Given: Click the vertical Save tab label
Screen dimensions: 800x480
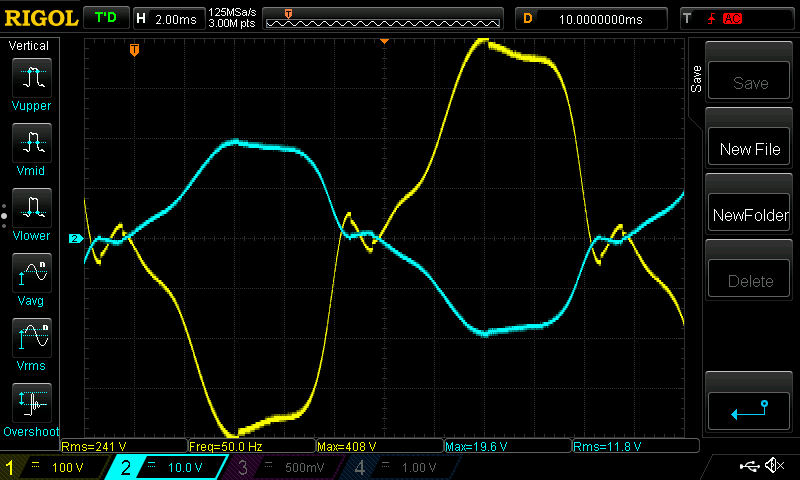Looking at the screenshot, I should tap(696, 79).
